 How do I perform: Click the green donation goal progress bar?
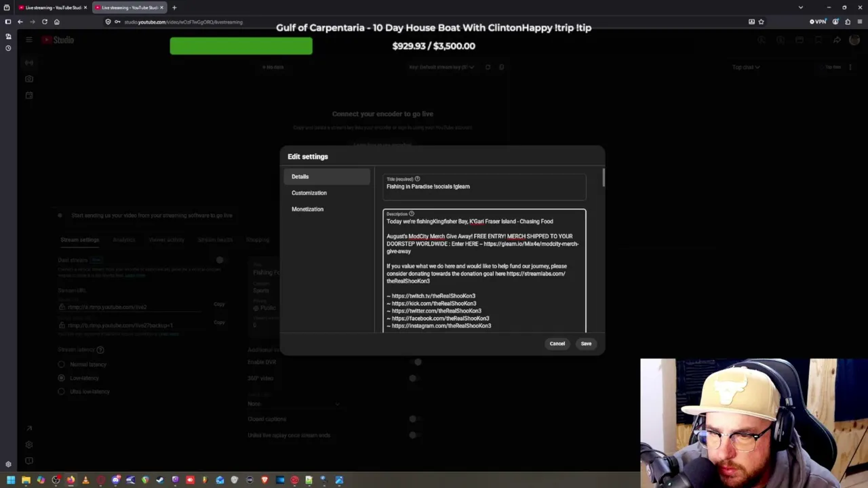pyautogui.click(x=241, y=46)
